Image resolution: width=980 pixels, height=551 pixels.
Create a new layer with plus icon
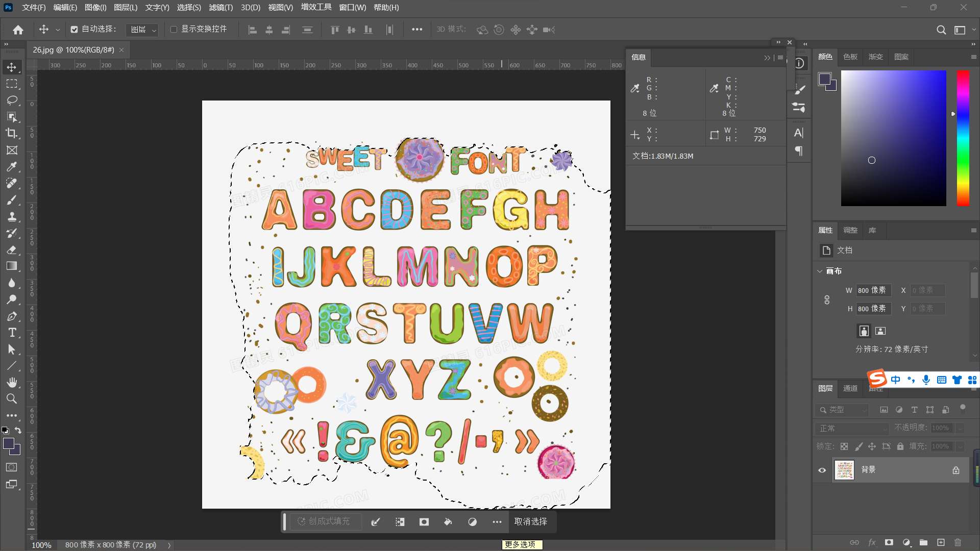tap(941, 542)
